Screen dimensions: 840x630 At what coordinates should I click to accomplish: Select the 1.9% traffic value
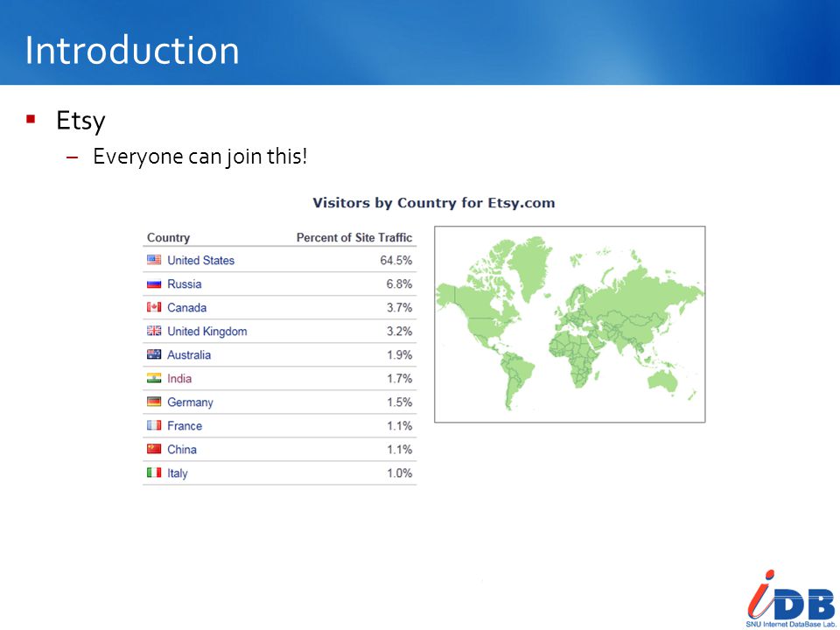399,354
